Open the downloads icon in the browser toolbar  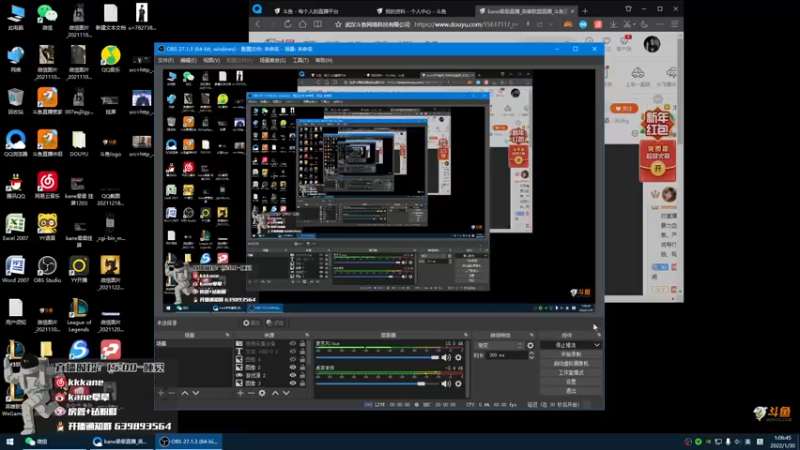(x=613, y=24)
